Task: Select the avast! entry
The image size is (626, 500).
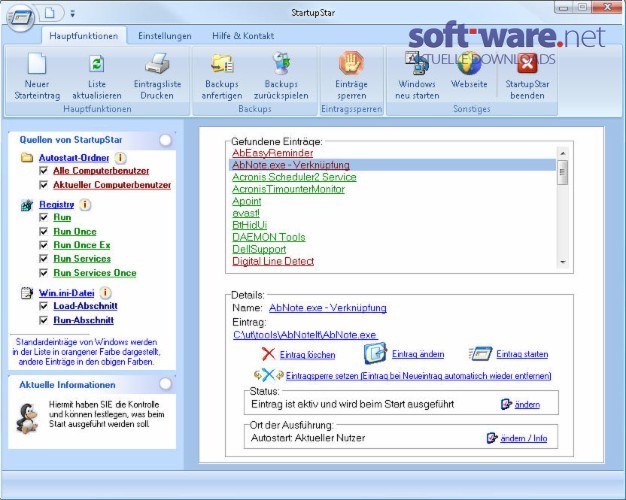Action: click(246, 213)
